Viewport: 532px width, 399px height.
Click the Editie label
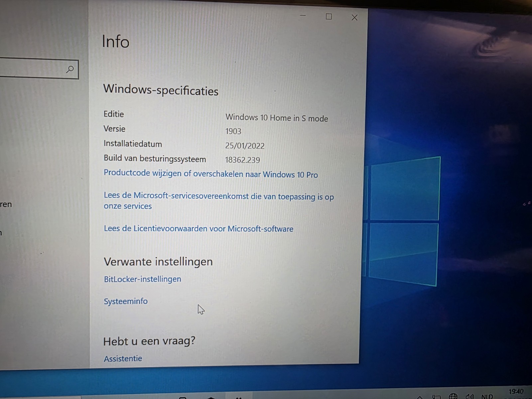click(x=114, y=114)
